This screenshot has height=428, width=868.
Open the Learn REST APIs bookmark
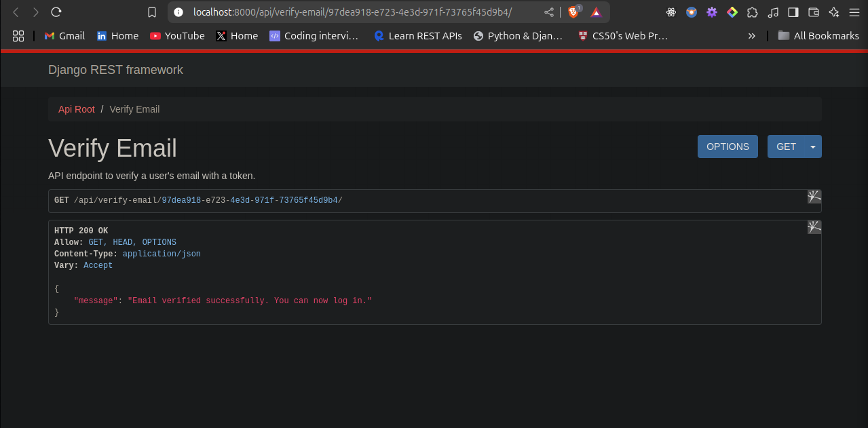pos(418,36)
